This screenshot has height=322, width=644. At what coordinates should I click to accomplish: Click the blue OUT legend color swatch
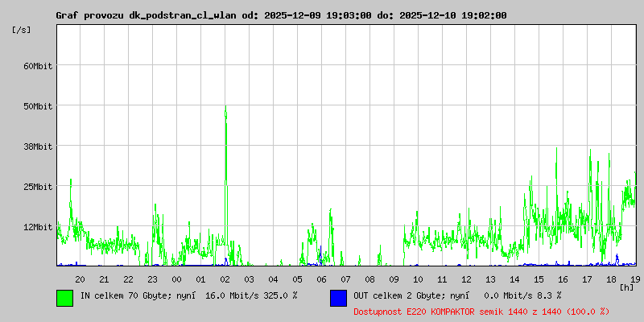coord(338,298)
